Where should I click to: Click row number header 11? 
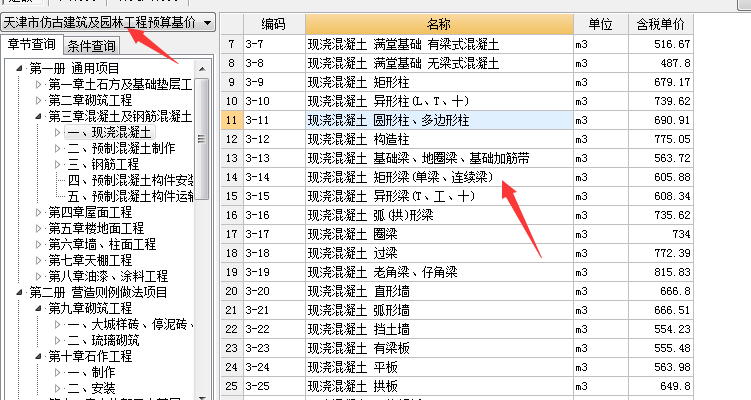[x=232, y=120]
